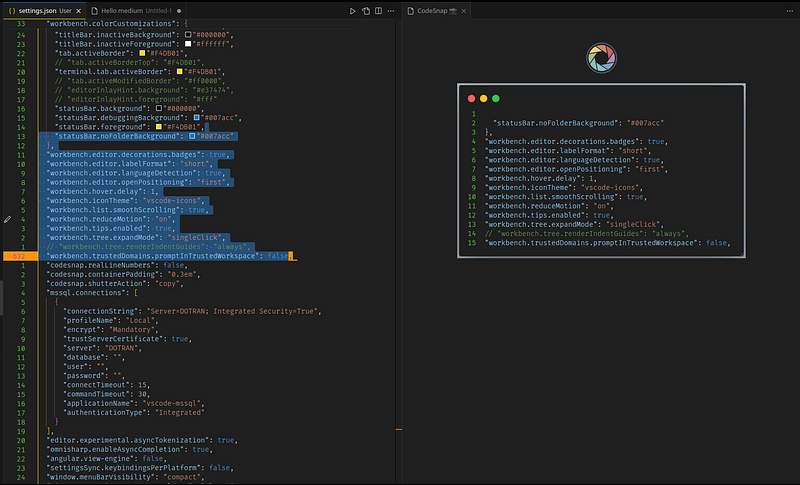Image resolution: width=800 pixels, height=485 pixels.
Task: Click "profileName": "Local" line
Action: point(111,320)
